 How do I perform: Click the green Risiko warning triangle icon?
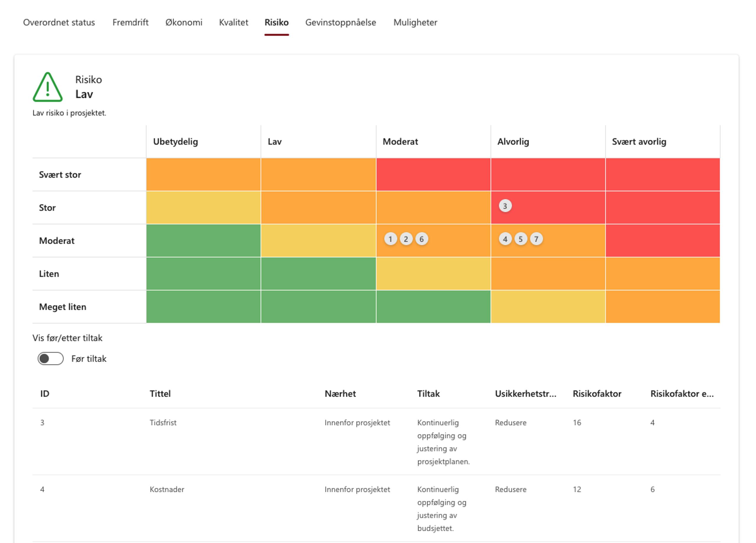coord(48,87)
